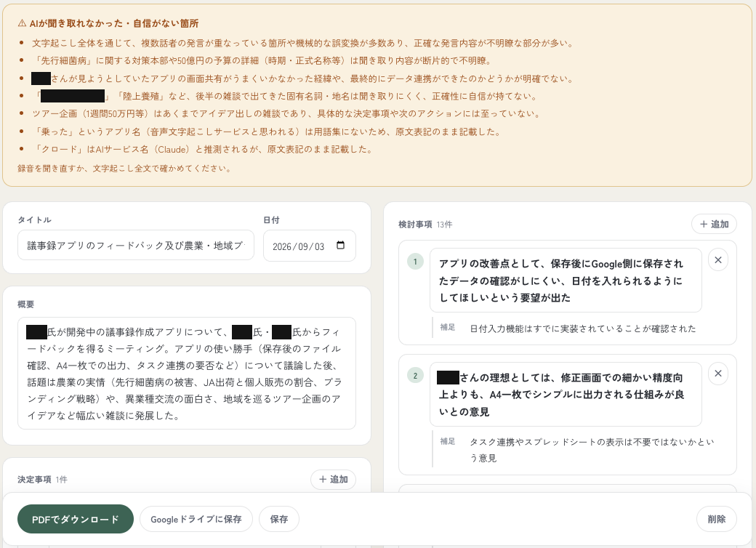The width and height of the screenshot is (756, 548).
Task: Edit discussion item 2 text about A4一枚
Action: click(566, 394)
